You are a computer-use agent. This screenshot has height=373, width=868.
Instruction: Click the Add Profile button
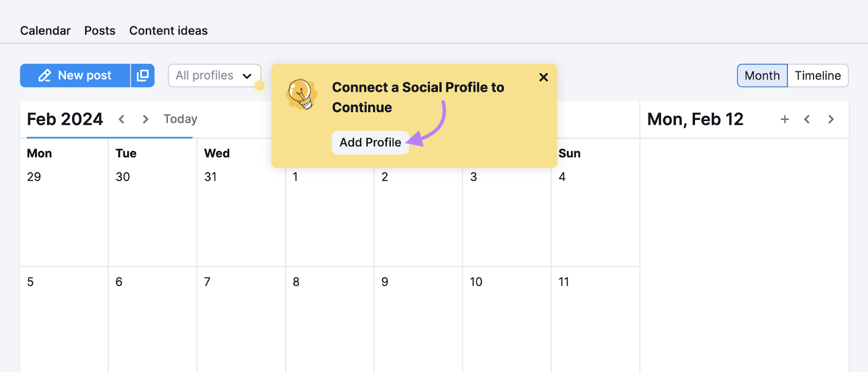(369, 143)
